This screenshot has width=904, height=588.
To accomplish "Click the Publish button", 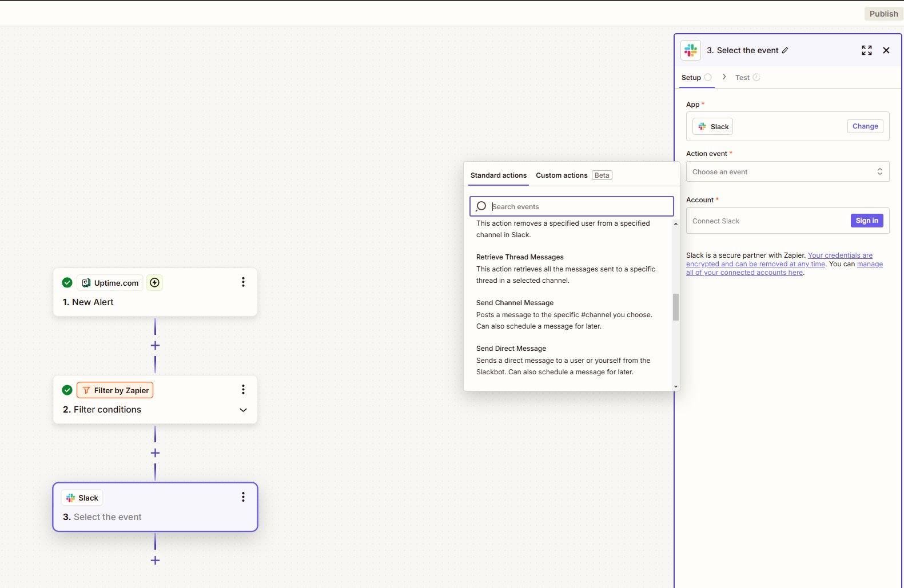I will (x=883, y=14).
